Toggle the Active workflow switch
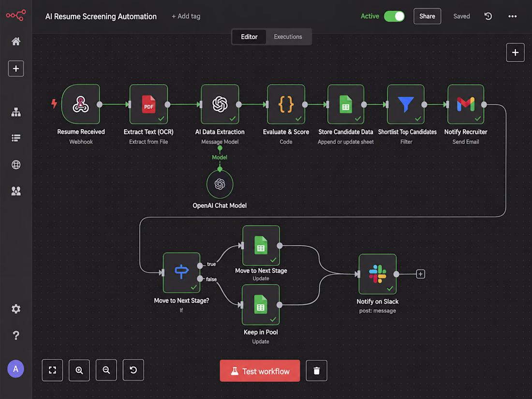The width and height of the screenshot is (532, 399). [x=394, y=16]
